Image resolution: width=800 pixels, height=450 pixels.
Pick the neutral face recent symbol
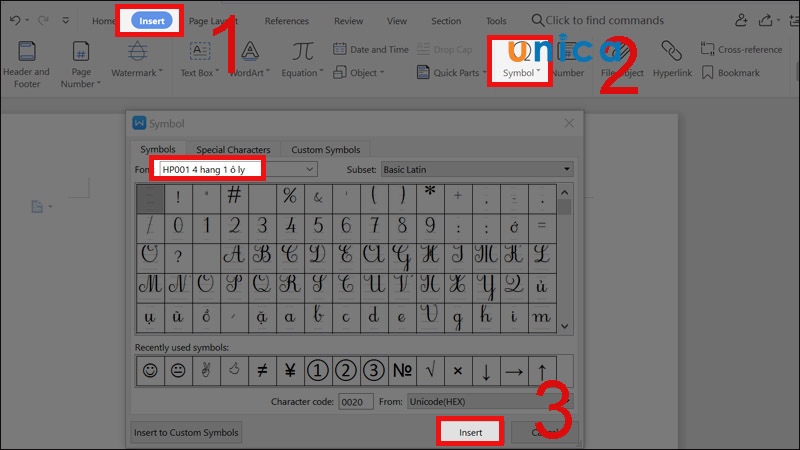[178, 370]
